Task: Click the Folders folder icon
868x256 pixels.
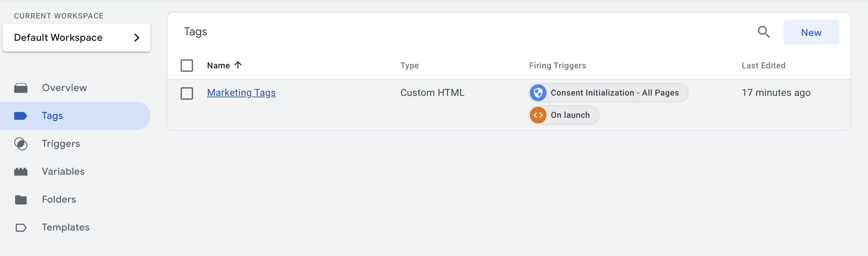Action: pos(21,199)
